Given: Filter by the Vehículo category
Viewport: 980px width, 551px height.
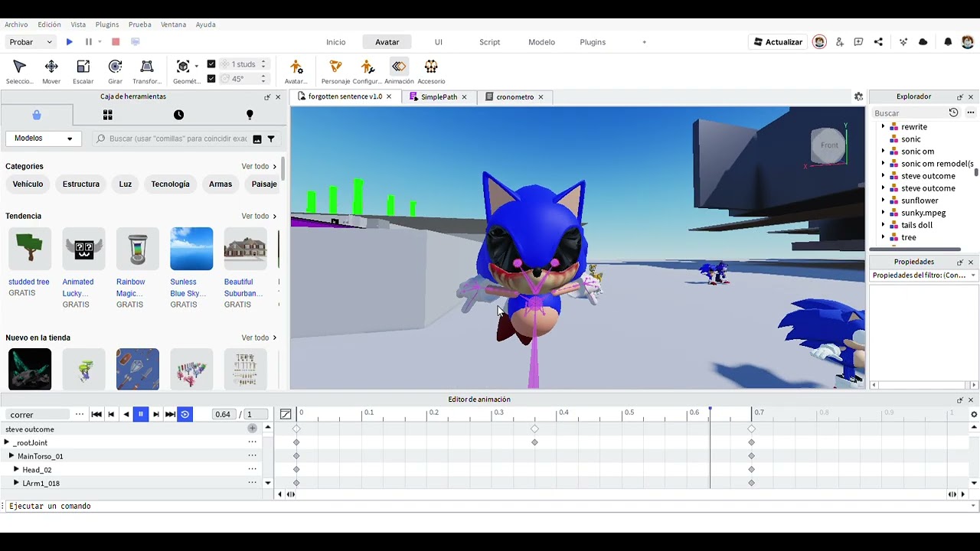Looking at the screenshot, I should click(28, 184).
